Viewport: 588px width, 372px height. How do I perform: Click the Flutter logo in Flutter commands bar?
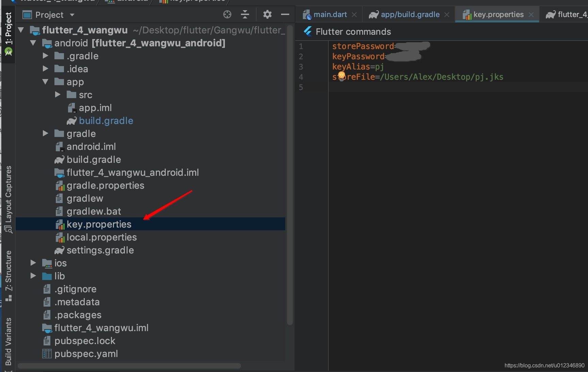(308, 31)
